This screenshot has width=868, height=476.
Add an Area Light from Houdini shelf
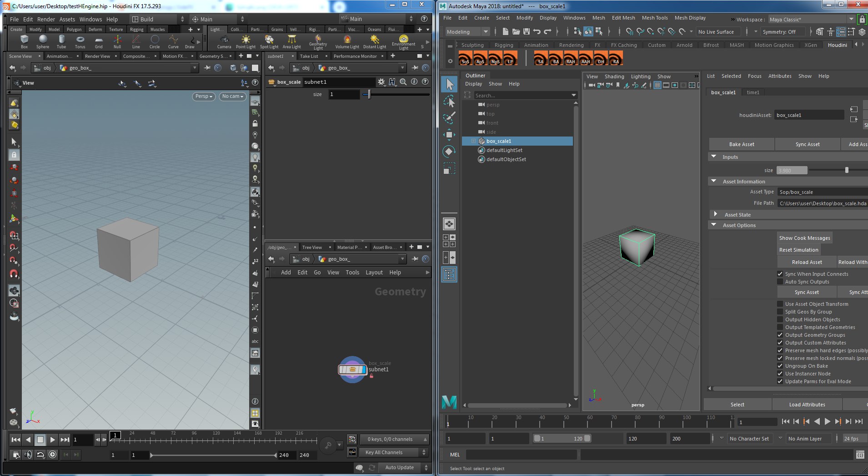pos(292,41)
